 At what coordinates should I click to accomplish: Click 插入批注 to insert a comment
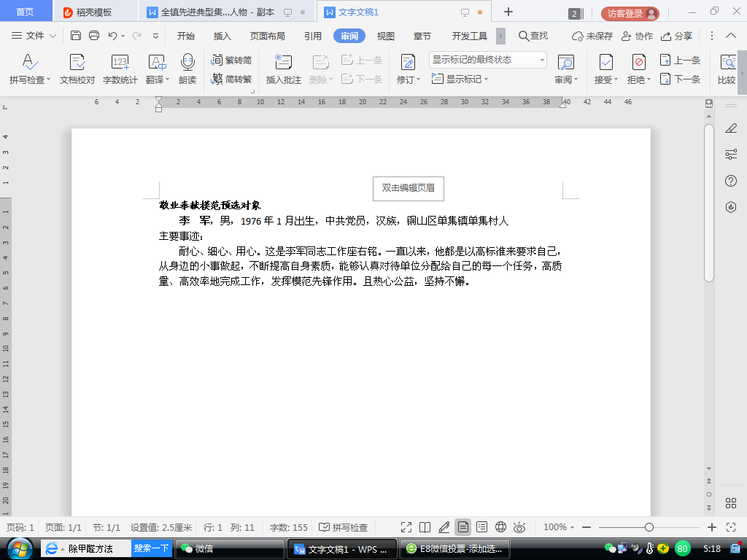tap(284, 69)
